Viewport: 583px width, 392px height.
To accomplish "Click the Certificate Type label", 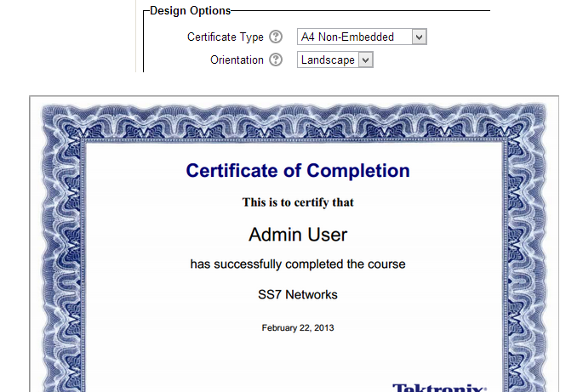I will point(225,37).
